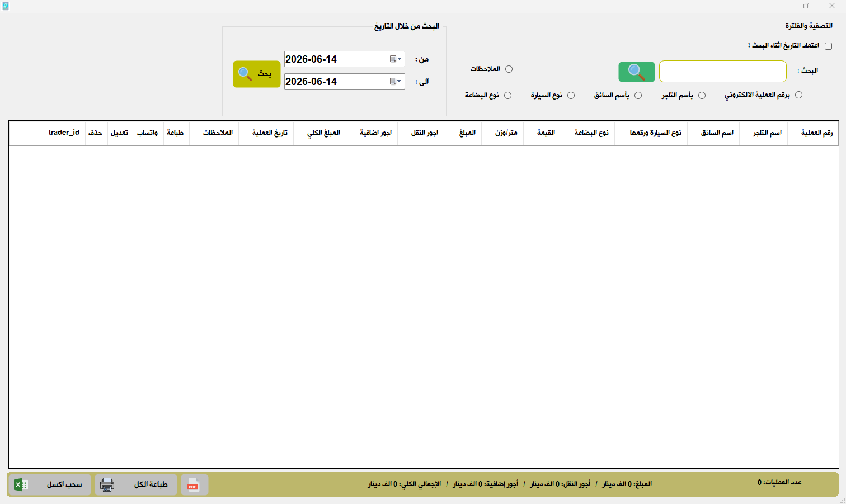846x504 pixels.
Task: Click الإجمالي الكلي total status text
Action: 405,484
